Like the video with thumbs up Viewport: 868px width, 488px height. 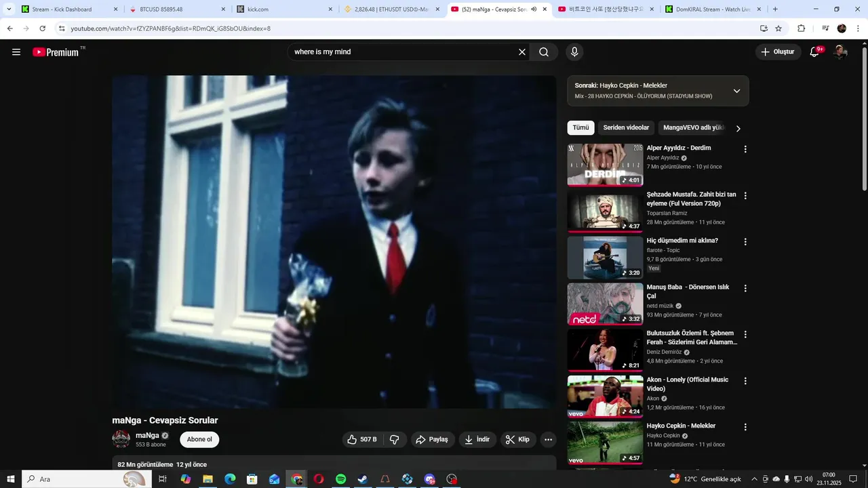[362, 439]
